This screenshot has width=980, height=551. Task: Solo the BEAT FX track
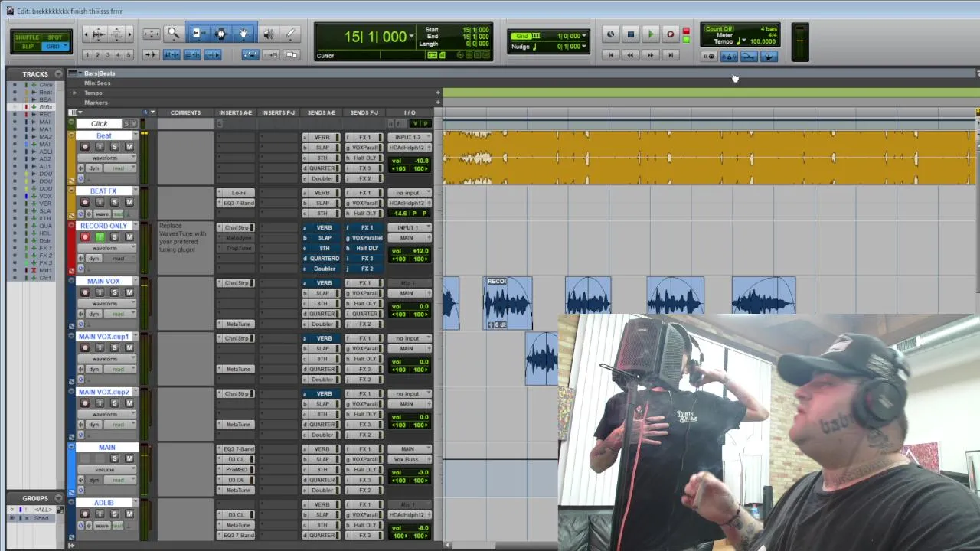[114, 202]
